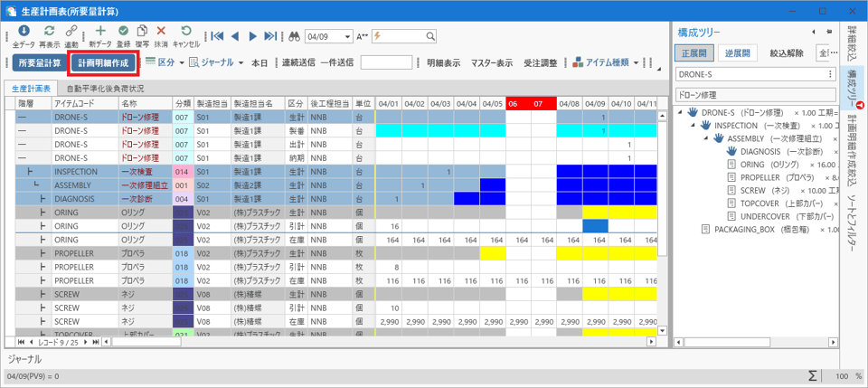
Task: Add a new record with 新データ
Action: (x=100, y=32)
